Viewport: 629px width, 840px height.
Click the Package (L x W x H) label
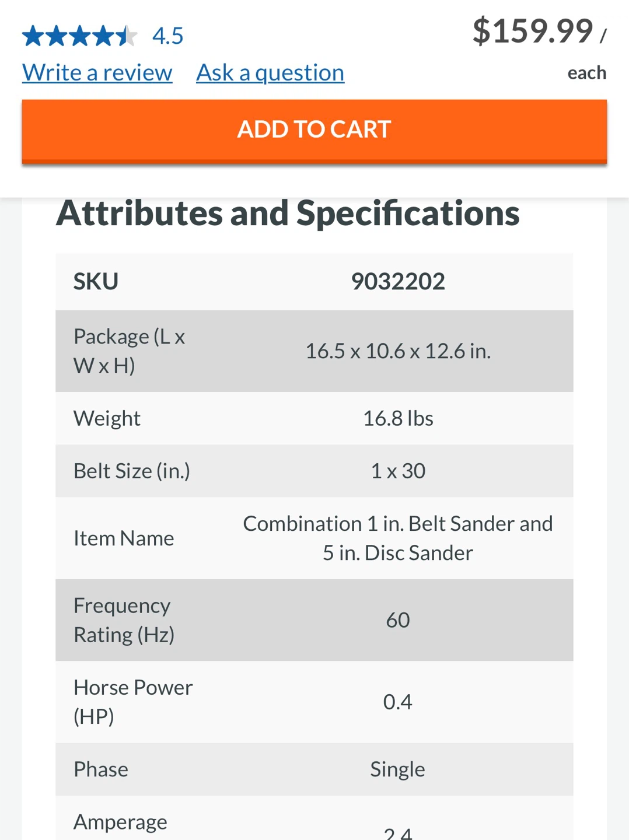pos(129,351)
